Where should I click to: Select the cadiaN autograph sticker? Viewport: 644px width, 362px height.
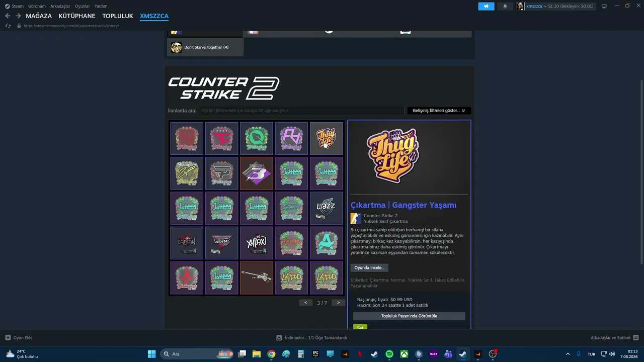tap(187, 243)
